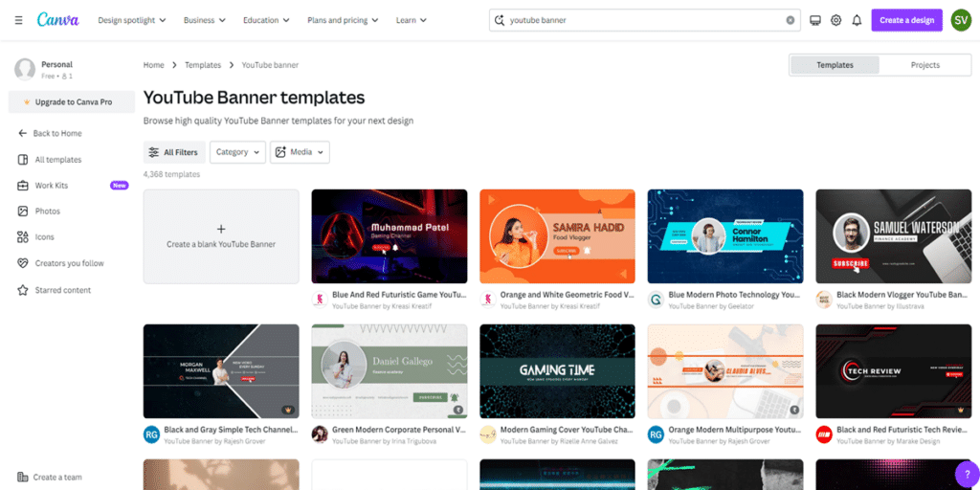Viewport: 980px width, 490px height.
Task: Open the Creators you follow link
Action: (69, 263)
